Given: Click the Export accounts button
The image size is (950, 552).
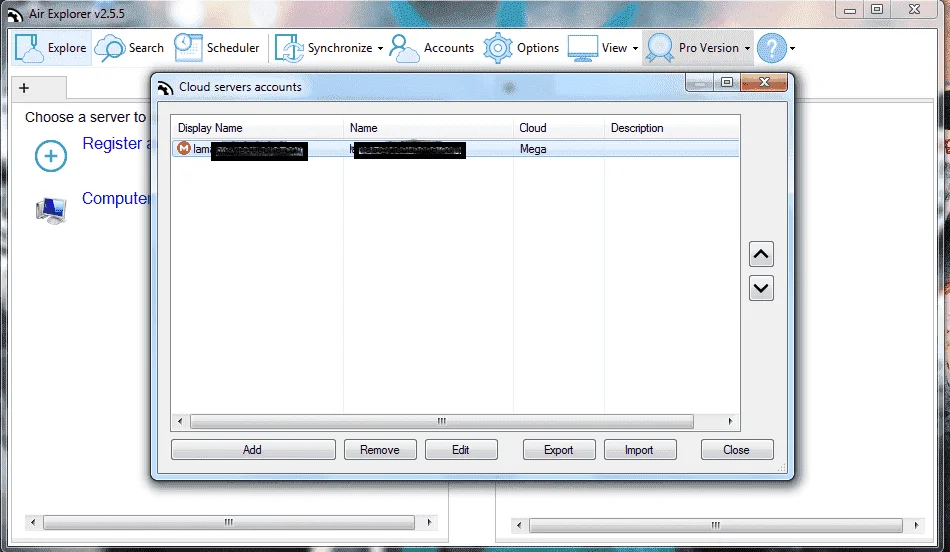Looking at the screenshot, I should pos(559,450).
